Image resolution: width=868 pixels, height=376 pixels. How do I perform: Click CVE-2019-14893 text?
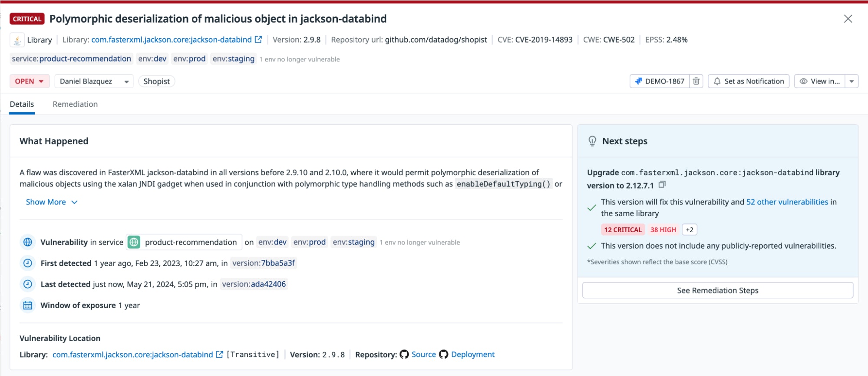point(544,40)
